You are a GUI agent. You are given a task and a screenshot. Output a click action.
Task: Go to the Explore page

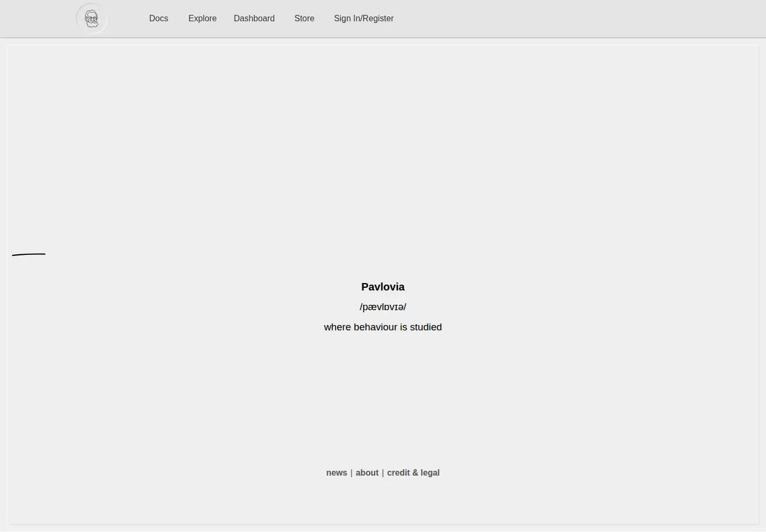pyautogui.click(x=202, y=19)
